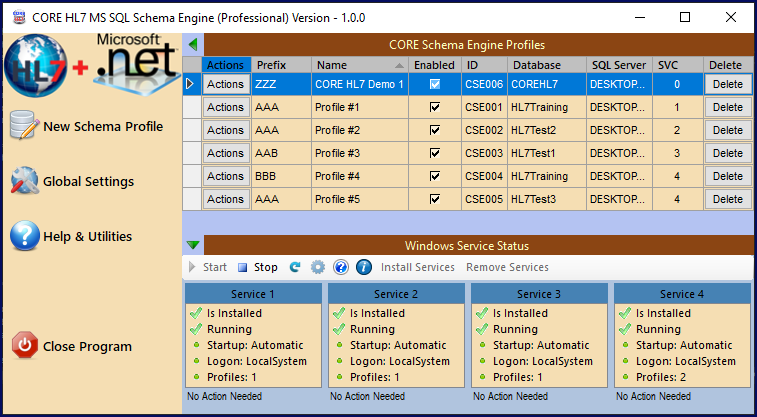757x417 pixels.
Task: Open the service settings gear icon
Action: coord(318,267)
